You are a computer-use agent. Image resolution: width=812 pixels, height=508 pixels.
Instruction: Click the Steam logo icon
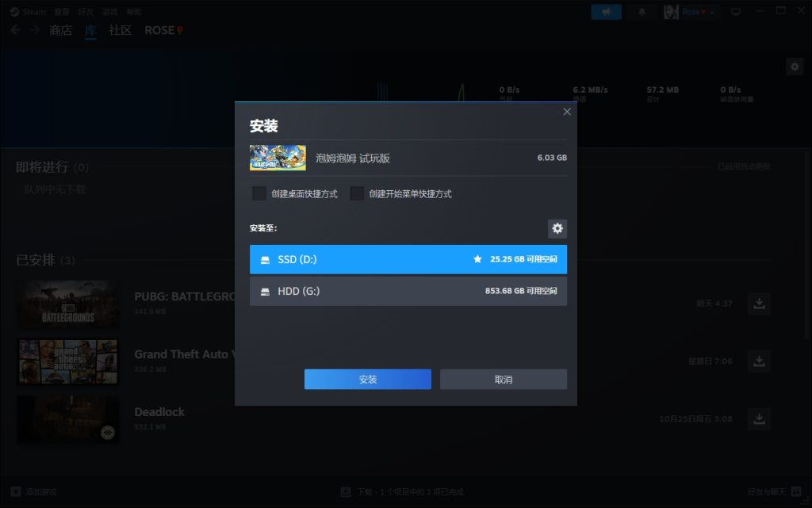[x=14, y=11]
